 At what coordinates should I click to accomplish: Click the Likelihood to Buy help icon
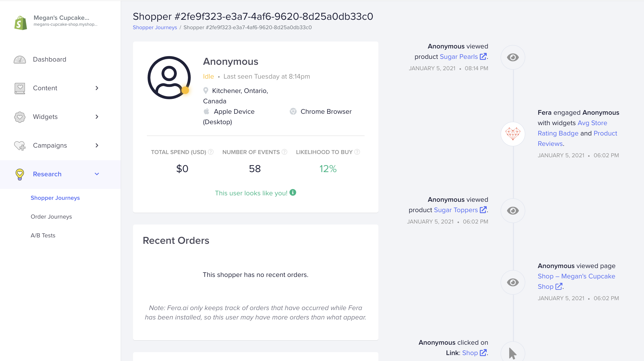tap(357, 152)
